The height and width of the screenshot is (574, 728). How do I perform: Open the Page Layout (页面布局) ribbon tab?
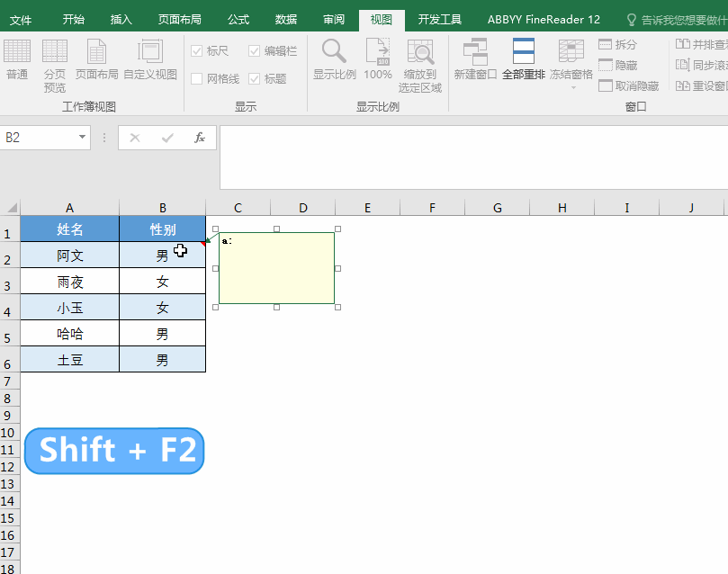tap(180, 20)
